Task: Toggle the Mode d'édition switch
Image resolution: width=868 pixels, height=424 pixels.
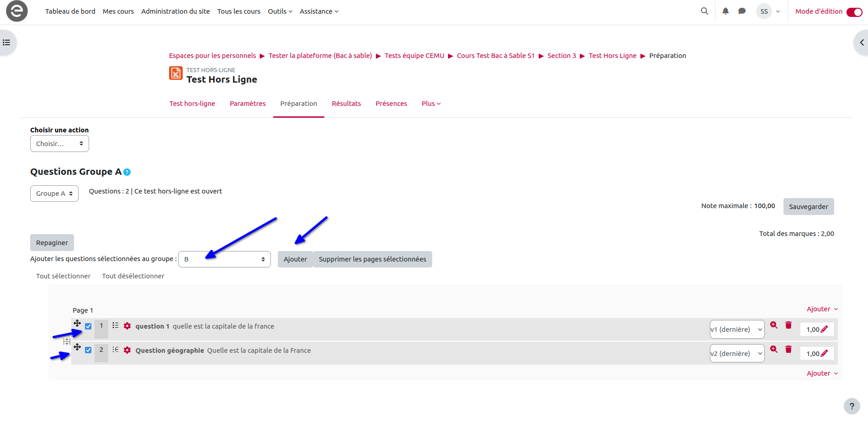Action: (854, 12)
